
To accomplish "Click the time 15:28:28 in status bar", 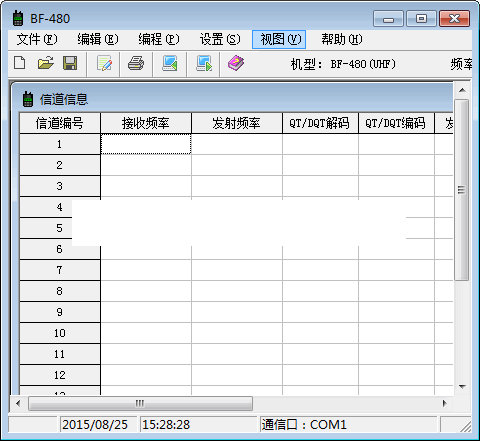I will click(166, 425).
